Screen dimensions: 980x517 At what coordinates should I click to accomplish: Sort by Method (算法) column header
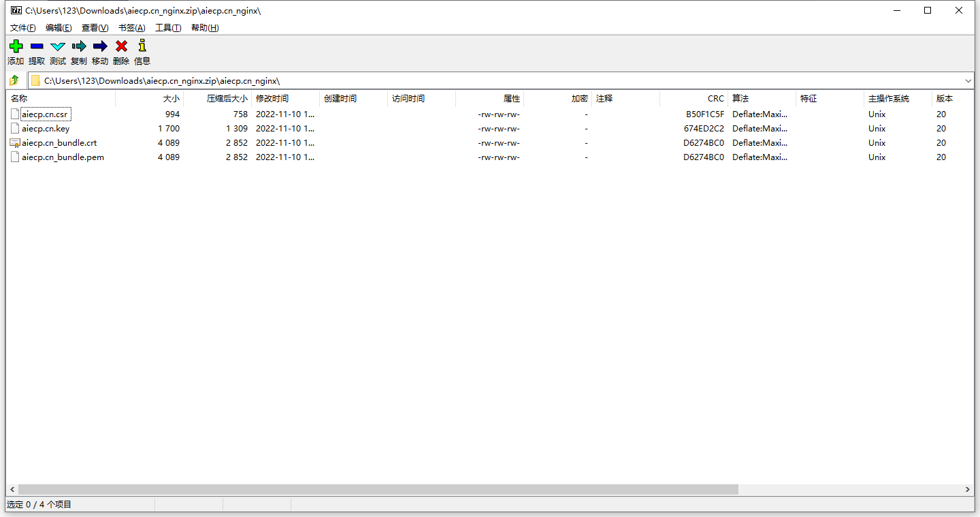coord(762,99)
